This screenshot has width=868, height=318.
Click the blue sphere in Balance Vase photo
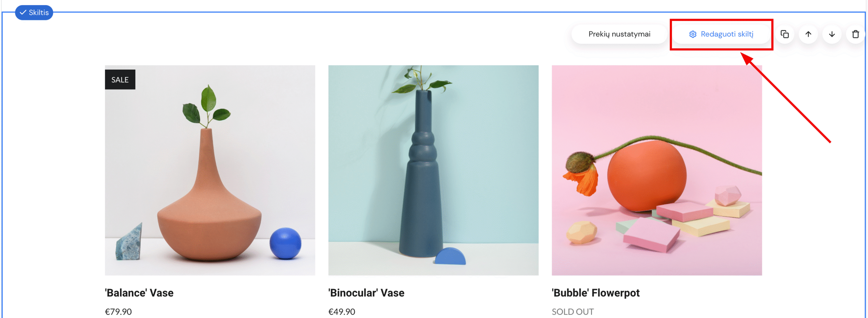tap(285, 243)
